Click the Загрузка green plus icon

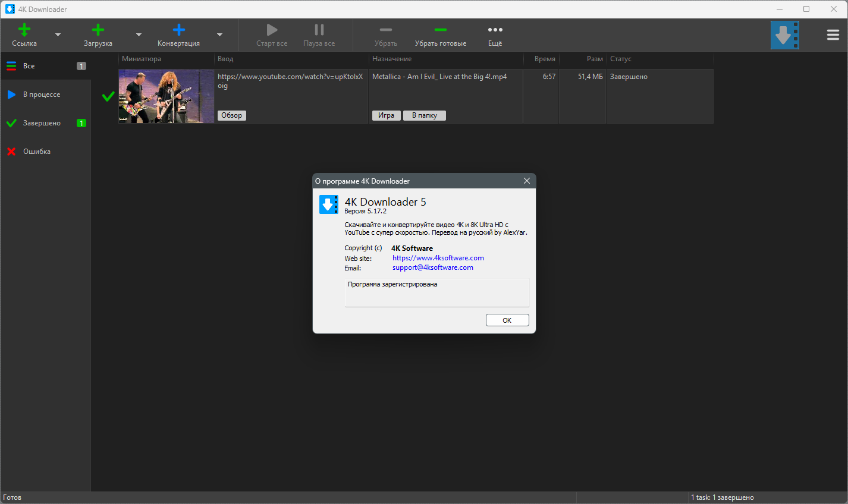(x=98, y=30)
